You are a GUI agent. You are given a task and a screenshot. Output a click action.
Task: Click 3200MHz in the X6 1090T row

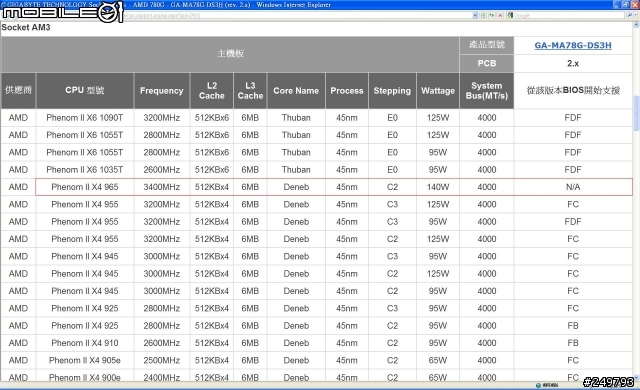[162, 118]
